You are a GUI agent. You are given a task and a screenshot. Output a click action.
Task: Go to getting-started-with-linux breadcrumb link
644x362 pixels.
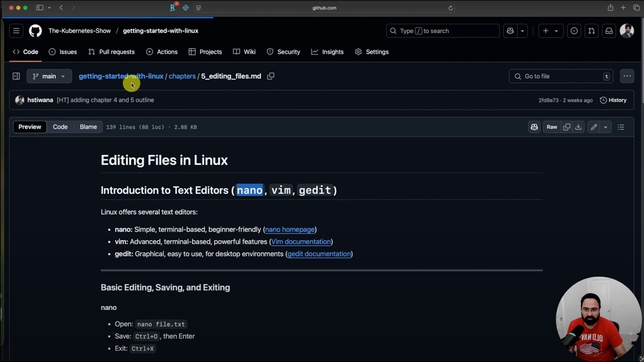[121, 76]
